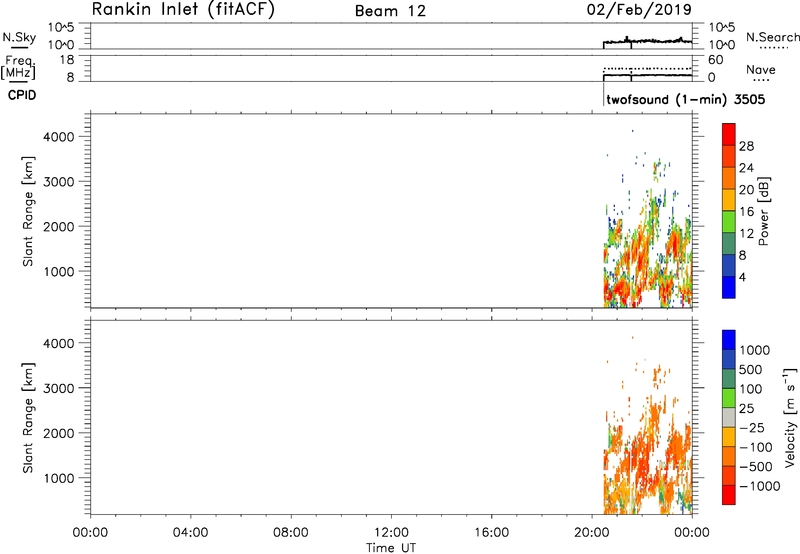Click the '2000' range tick on the velocity panel

59,433
